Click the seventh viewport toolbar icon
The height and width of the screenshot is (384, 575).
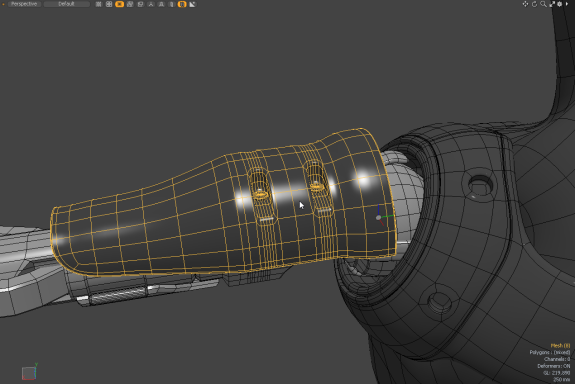tap(161, 4)
